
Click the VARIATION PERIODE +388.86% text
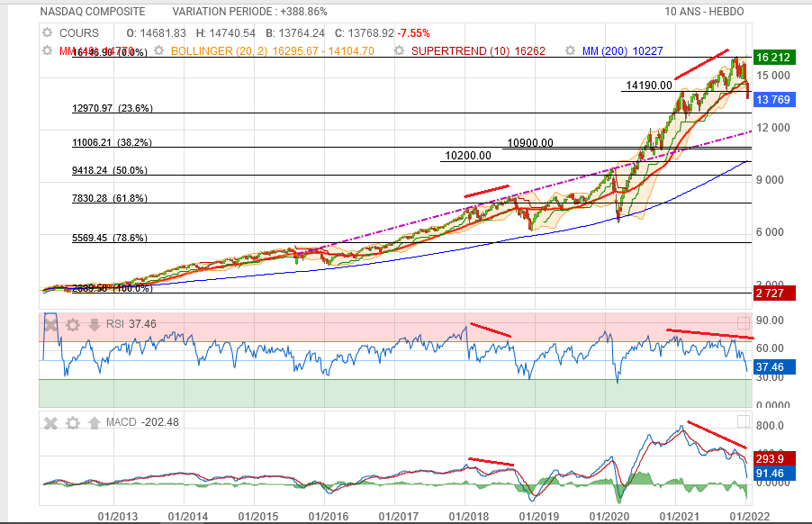pyautogui.click(x=249, y=12)
